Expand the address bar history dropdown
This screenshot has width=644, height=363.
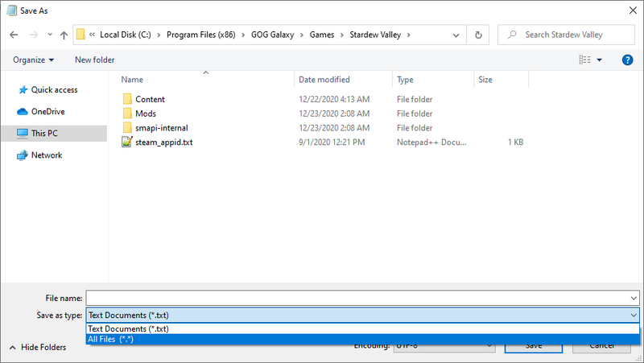tap(456, 35)
